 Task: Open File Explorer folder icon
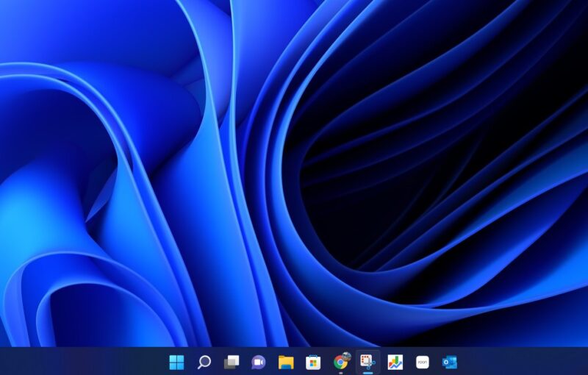click(286, 362)
